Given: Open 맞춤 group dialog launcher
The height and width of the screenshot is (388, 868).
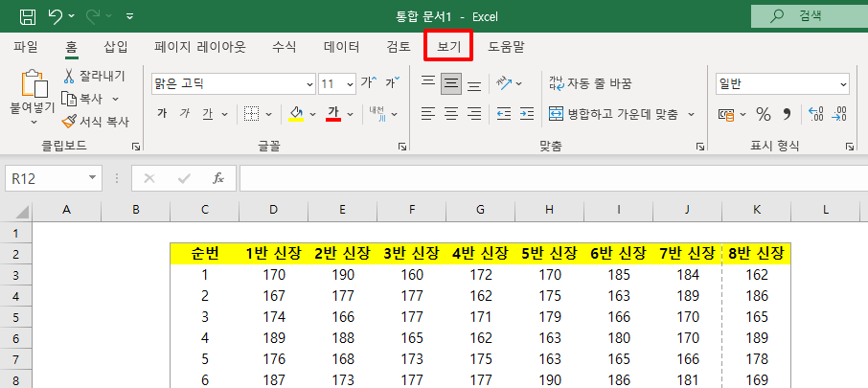Looking at the screenshot, I should click(700, 147).
